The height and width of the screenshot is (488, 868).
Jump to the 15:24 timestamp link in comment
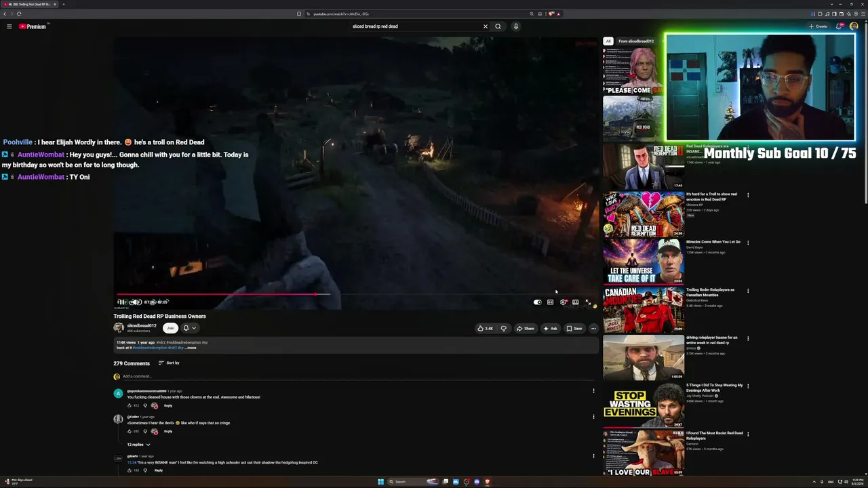[x=131, y=462]
